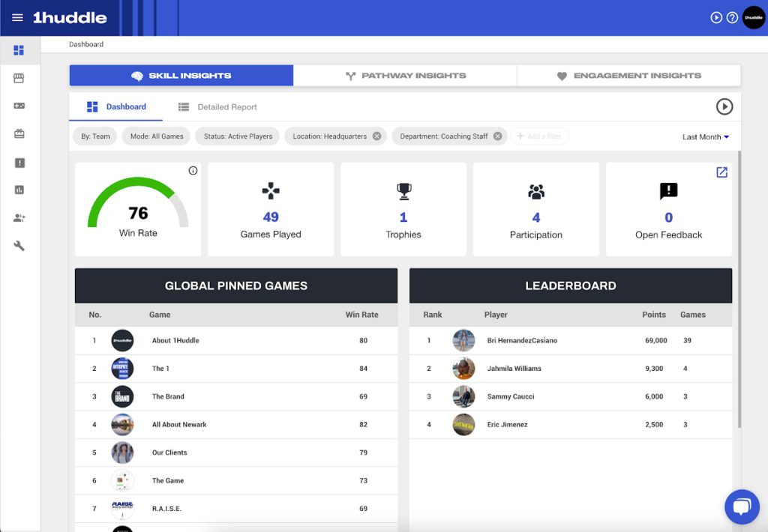The image size is (768, 532).
Task: Click the alert feedback icon in sidebar
Action: click(x=19, y=163)
